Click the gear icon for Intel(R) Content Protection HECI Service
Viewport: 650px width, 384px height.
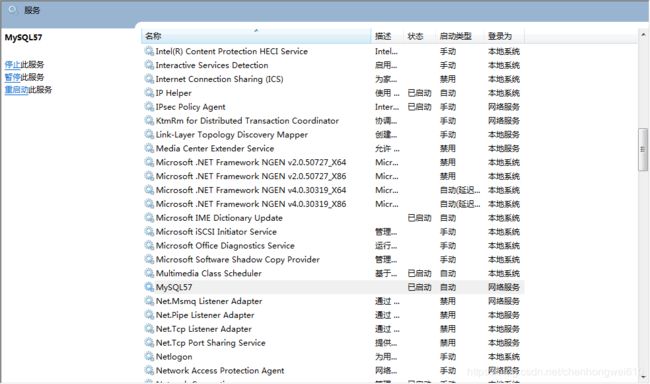[149, 51]
